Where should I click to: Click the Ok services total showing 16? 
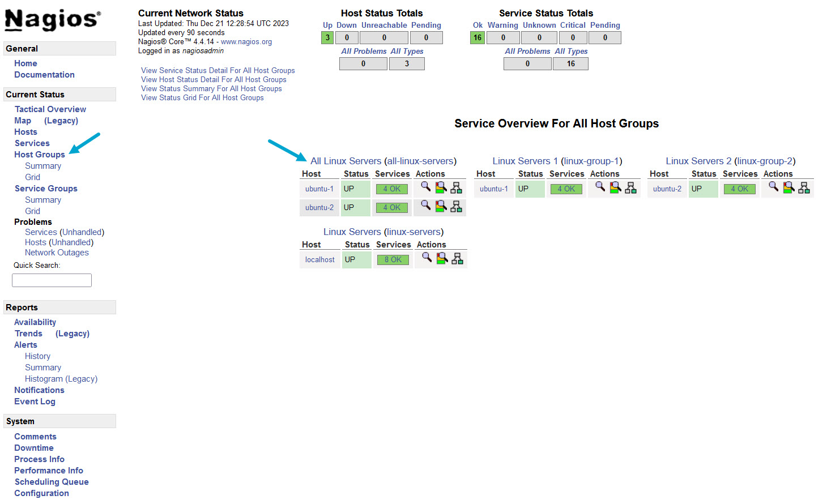[x=477, y=37]
